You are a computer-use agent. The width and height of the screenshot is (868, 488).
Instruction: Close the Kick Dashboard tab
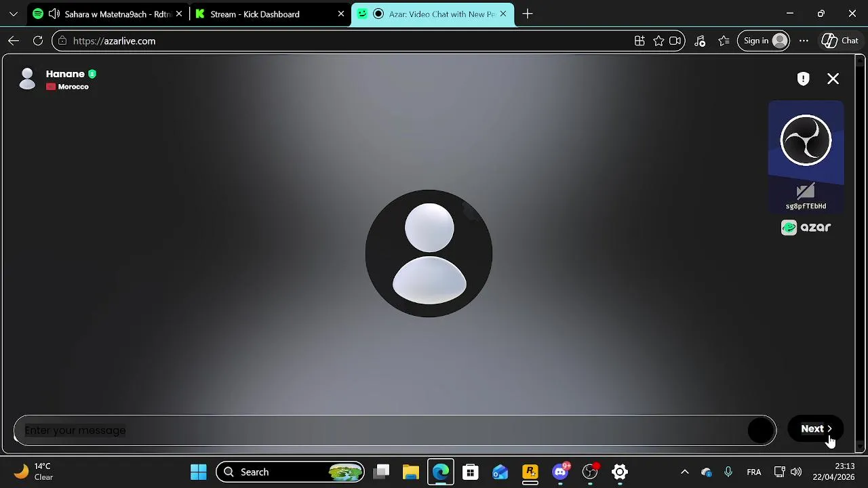click(341, 14)
